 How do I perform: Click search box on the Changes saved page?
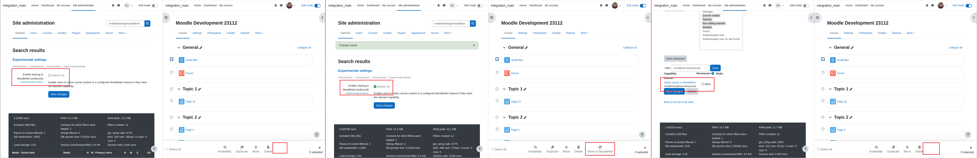[x=451, y=23]
